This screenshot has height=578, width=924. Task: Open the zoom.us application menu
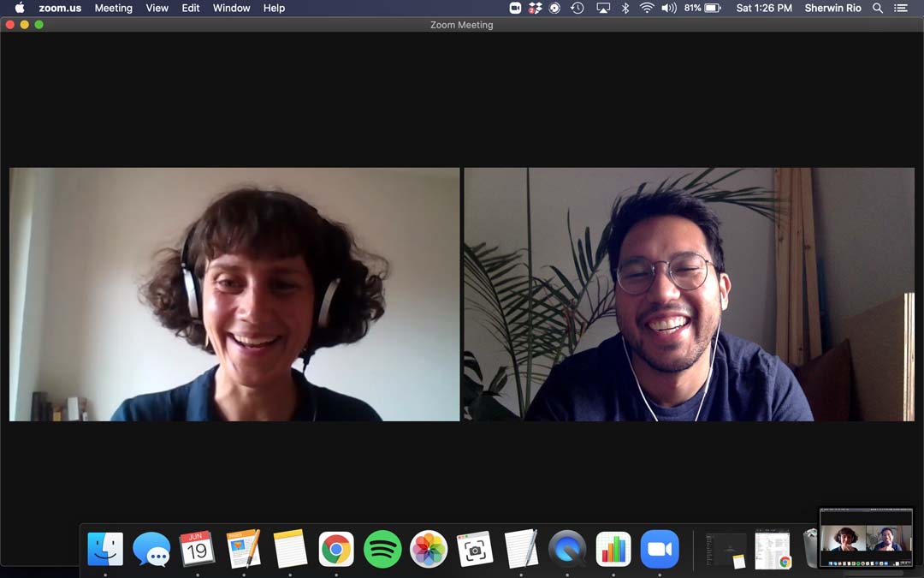point(60,8)
